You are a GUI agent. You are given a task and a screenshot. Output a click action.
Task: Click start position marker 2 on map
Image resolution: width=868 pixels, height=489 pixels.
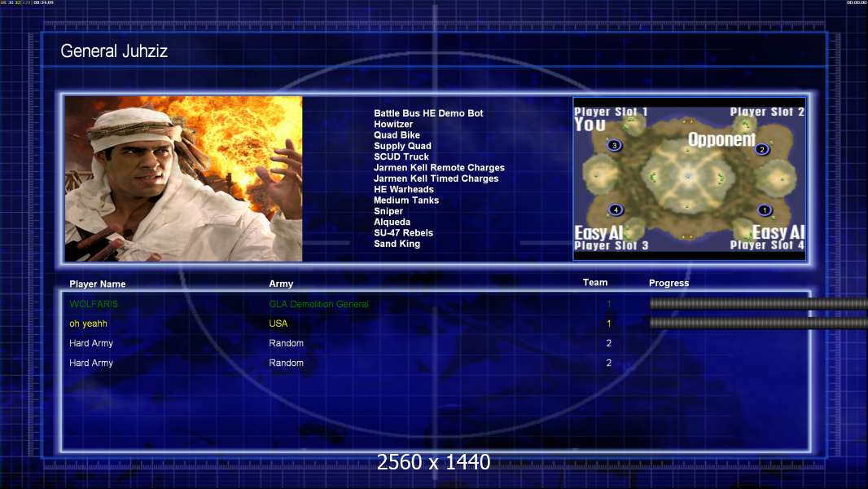761,149
